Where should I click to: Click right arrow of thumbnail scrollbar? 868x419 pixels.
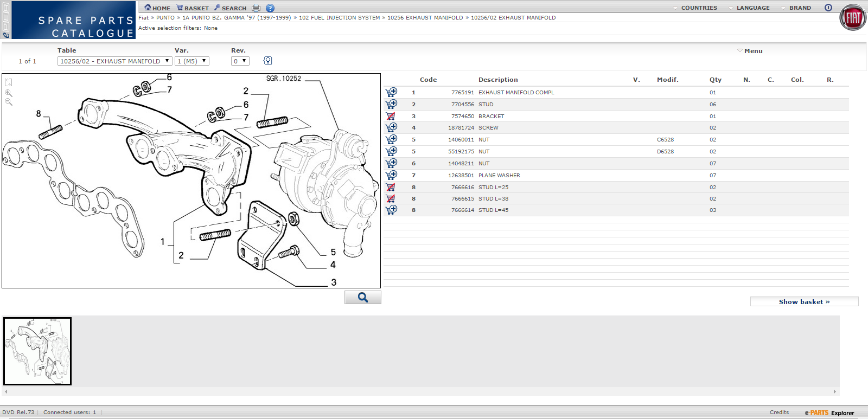[835, 391]
